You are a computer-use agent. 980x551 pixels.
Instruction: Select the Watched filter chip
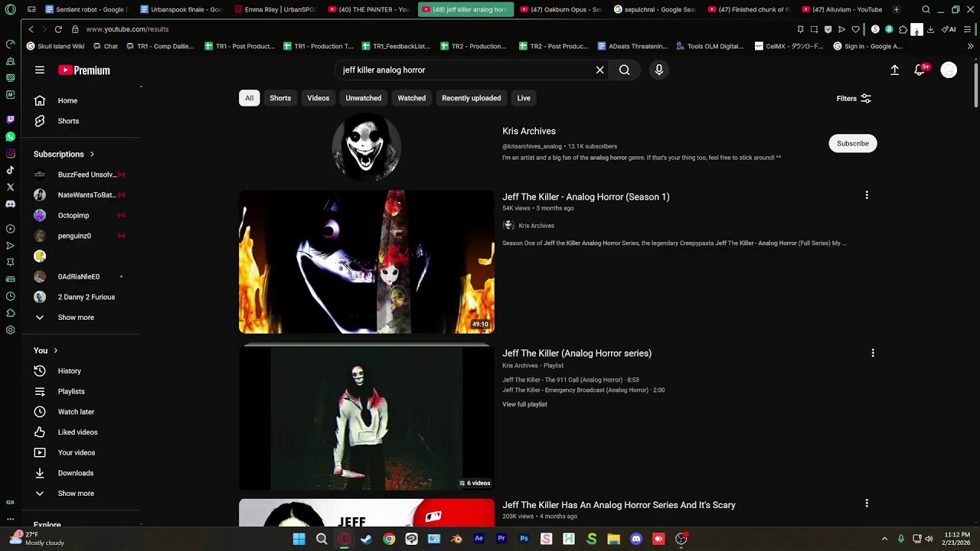point(411,98)
